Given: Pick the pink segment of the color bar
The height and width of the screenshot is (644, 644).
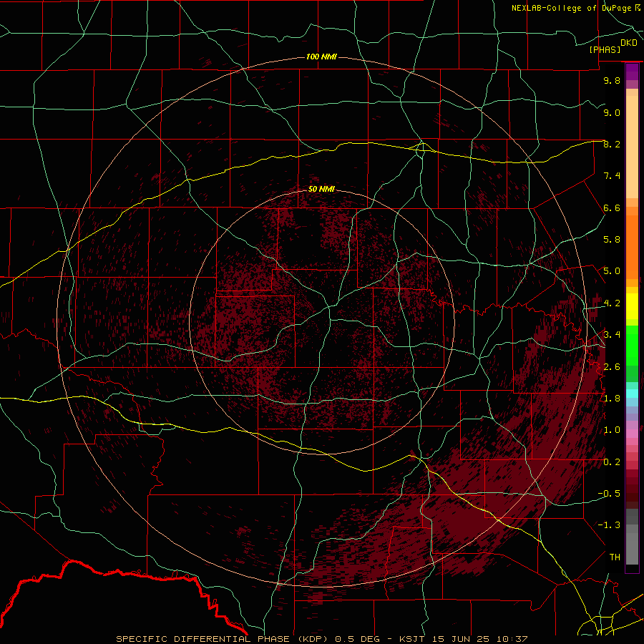Looking at the screenshot, I should (632, 434).
